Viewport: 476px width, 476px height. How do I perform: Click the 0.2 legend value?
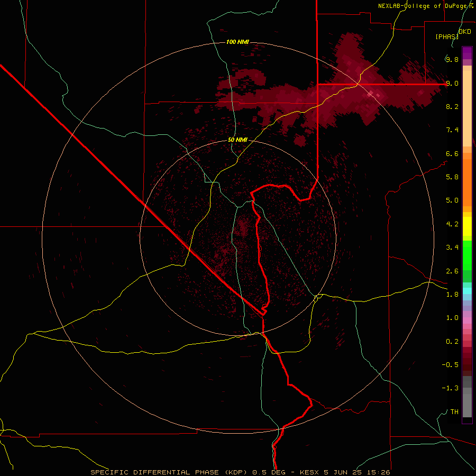452,342
